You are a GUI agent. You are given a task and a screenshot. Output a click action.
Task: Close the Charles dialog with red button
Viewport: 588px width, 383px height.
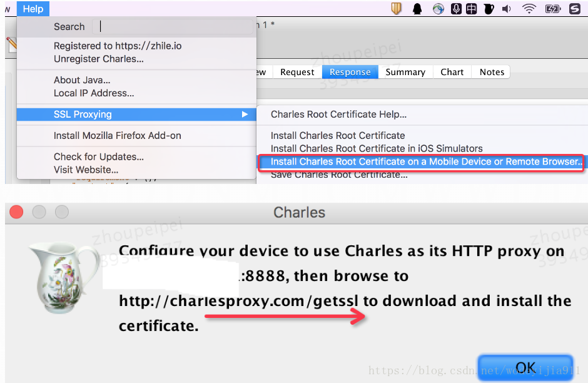click(x=16, y=212)
